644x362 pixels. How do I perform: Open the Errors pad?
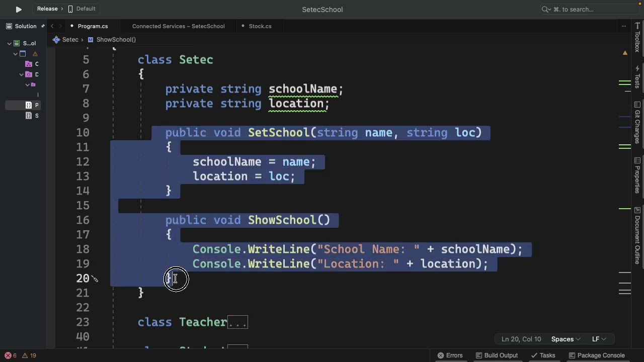click(450, 355)
